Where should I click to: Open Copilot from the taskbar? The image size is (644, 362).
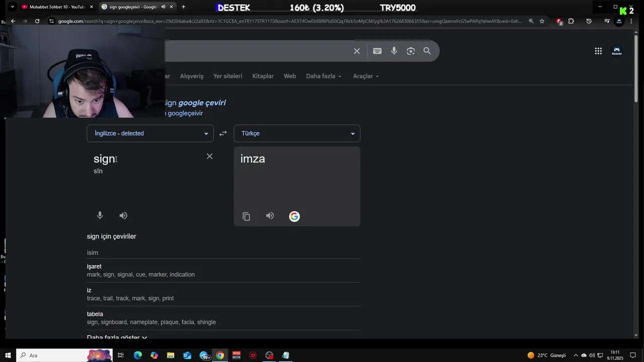[x=154, y=355]
